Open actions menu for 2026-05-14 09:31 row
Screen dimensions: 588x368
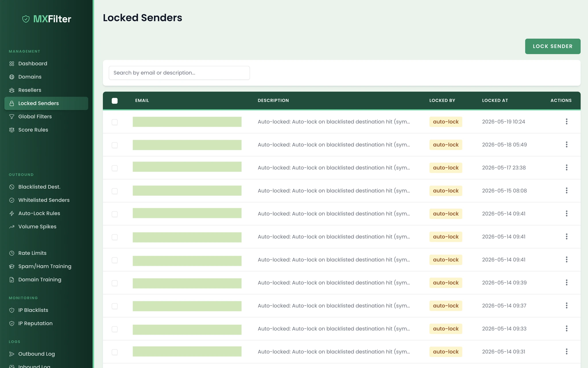[566, 352]
